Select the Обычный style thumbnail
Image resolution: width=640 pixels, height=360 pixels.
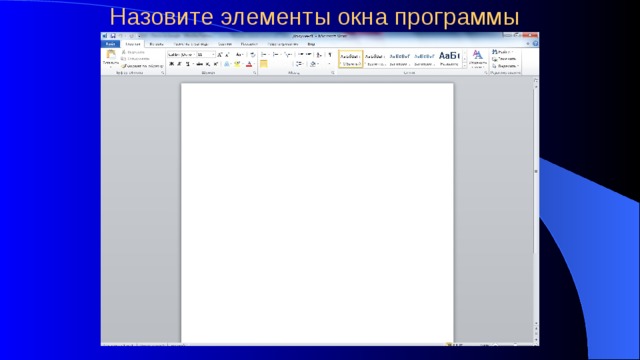[351, 59]
